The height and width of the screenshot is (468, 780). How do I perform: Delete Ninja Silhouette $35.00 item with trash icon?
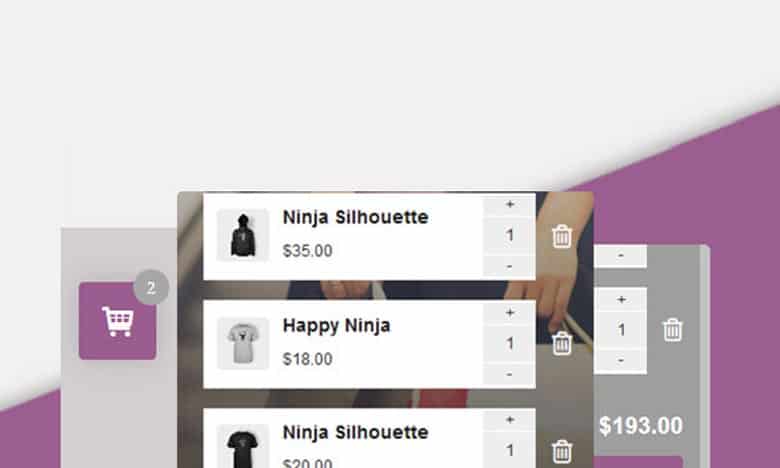[x=562, y=236]
